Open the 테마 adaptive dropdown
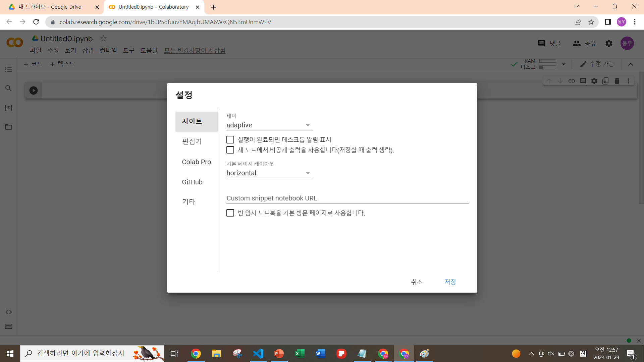 click(x=269, y=125)
